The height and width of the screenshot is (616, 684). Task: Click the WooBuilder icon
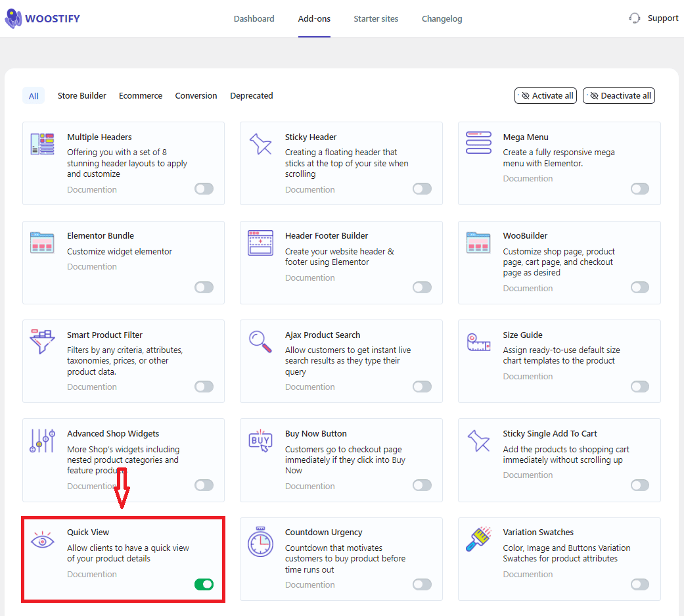(478, 243)
